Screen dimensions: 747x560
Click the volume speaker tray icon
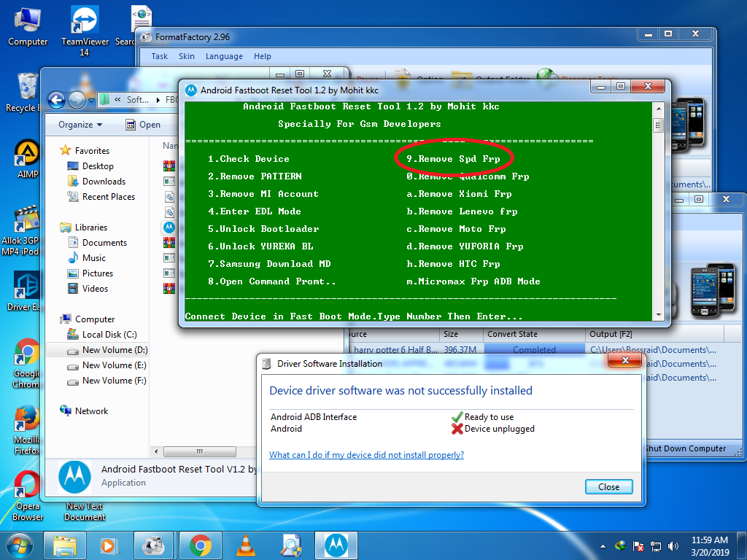673,546
